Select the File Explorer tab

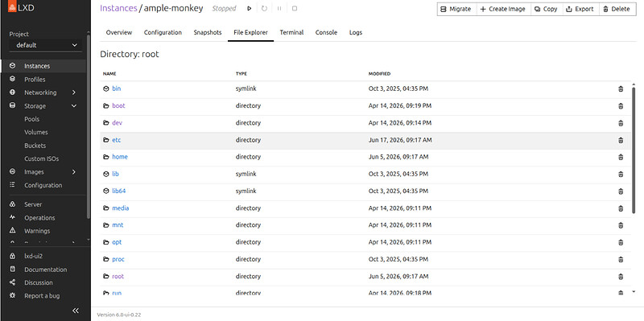pos(250,32)
